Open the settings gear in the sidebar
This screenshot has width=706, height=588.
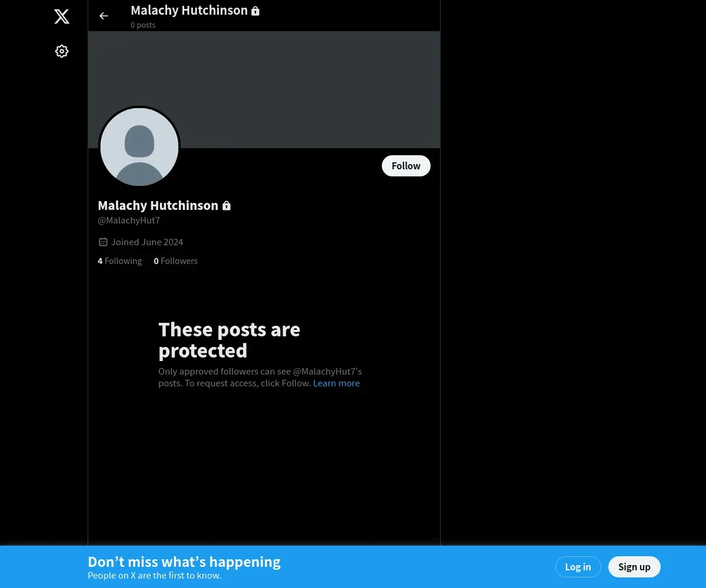click(62, 51)
